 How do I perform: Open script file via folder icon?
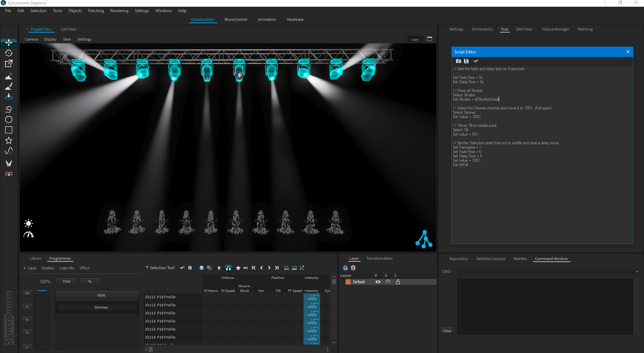pyautogui.click(x=458, y=61)
